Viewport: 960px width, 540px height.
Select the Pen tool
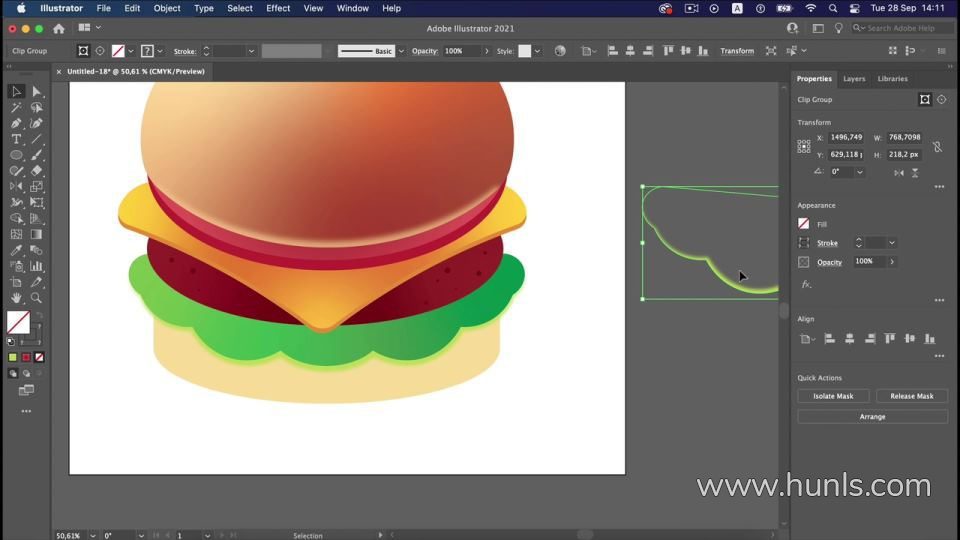tap(16, 123)
